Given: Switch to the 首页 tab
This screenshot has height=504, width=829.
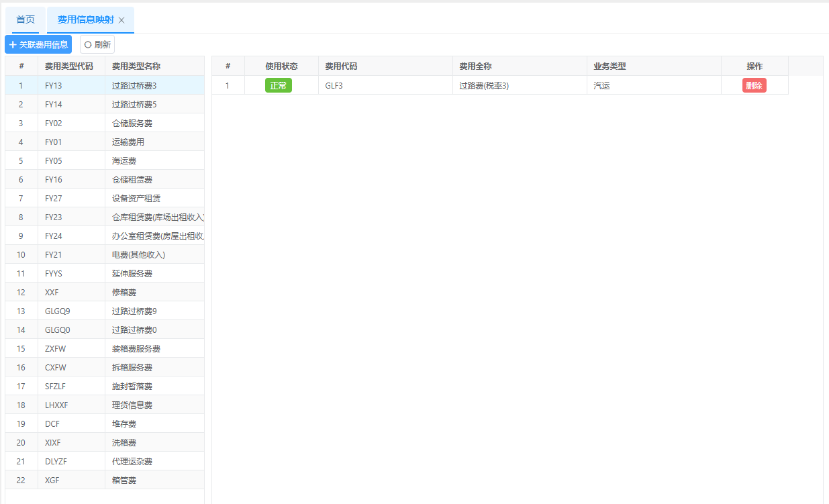Looking at the screenshot, I should tap(26, 19).
